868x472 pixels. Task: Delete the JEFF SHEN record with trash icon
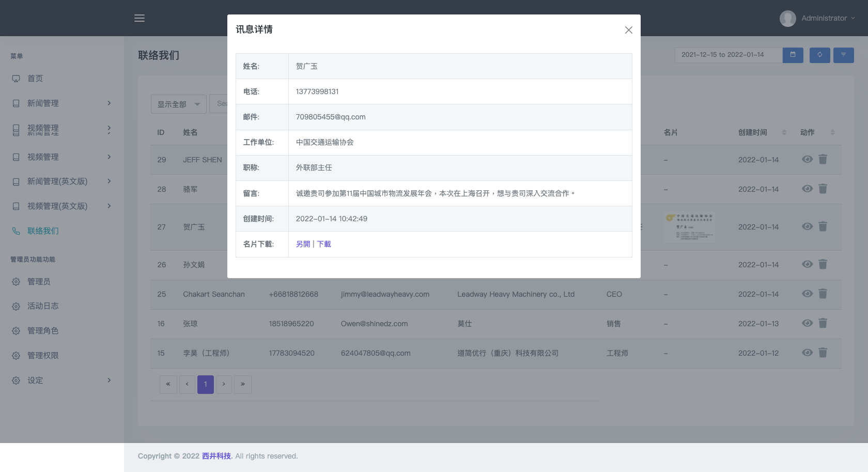823,160
